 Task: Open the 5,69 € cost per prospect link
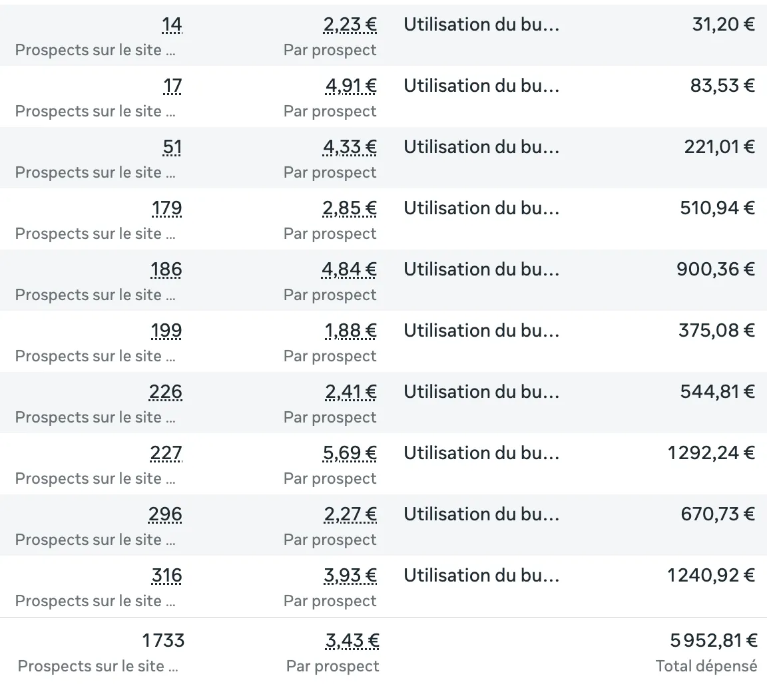click(350, 454)
